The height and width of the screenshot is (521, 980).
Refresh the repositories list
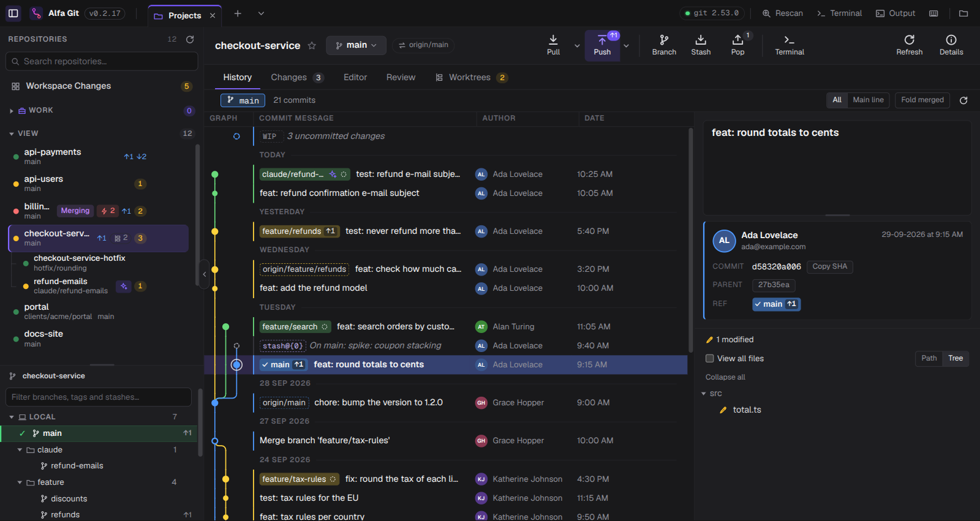(190, 39)
